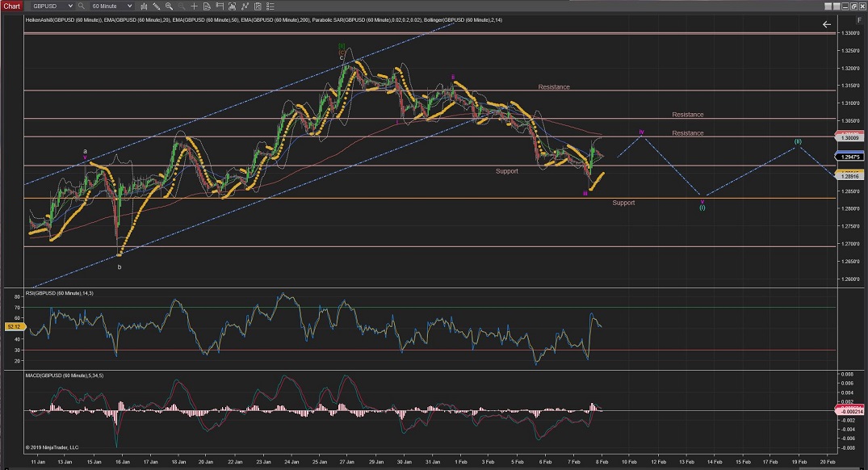Screen dimensions: 868x470
Task: Open the chart properties list icon
Action: pyautogui.click(x=270, y=6)
